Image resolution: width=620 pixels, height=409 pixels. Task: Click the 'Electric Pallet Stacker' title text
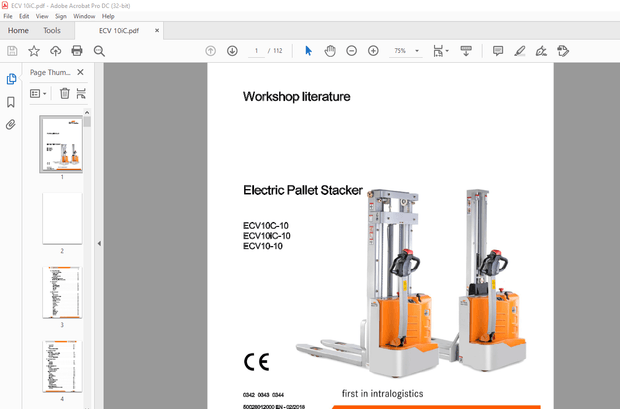302,190
